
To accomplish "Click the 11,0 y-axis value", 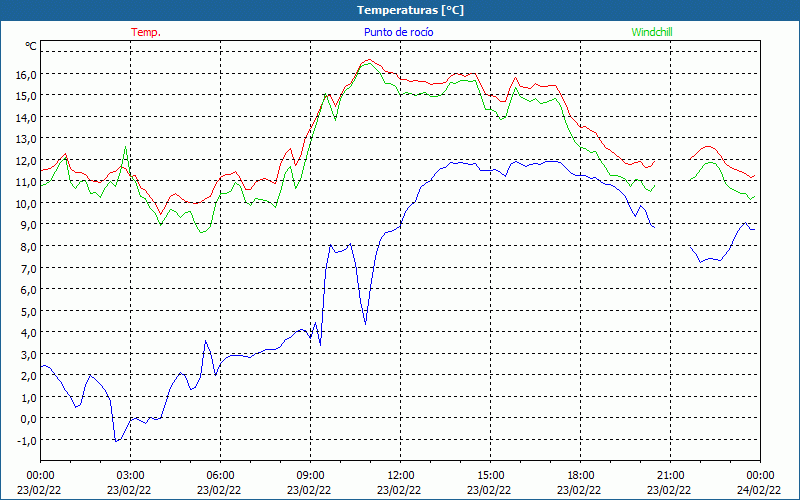I will click(27, 182).
